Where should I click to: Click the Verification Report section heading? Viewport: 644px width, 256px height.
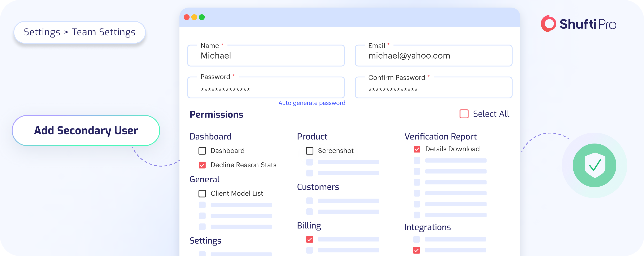[440, 137]
